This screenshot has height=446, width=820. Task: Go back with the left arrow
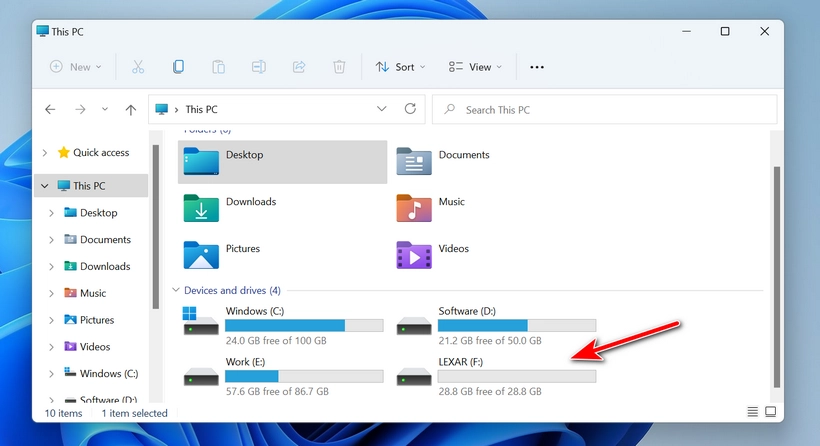50,109
